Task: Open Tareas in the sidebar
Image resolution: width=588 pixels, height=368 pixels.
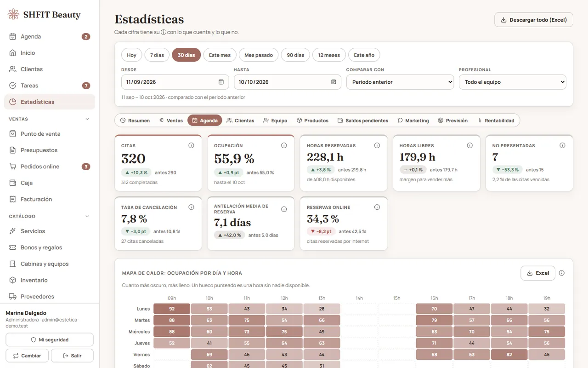Action: 50,86
